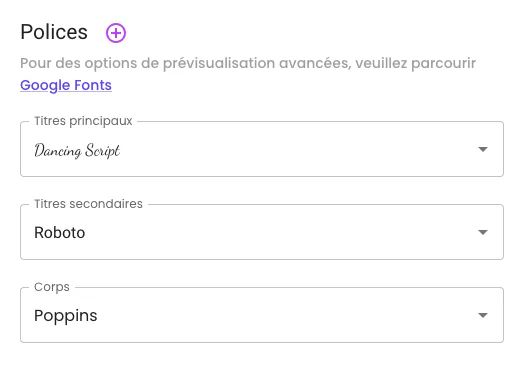Click the Dancing Script font name
This screenshot has height=370, width=531.
point(77,150)
